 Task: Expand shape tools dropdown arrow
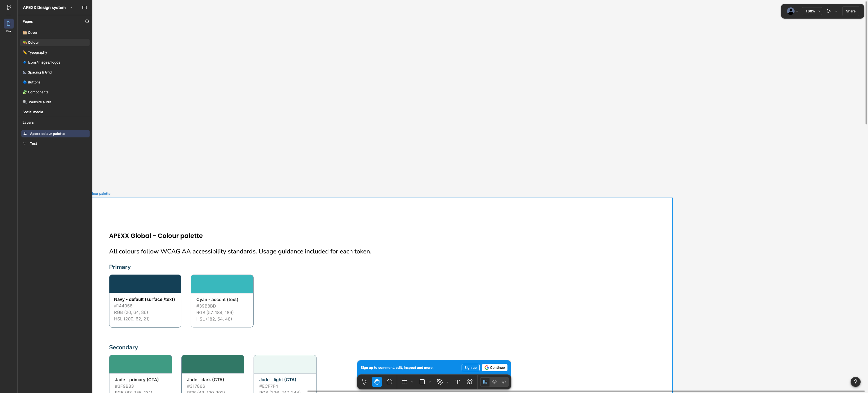(430, 382)
